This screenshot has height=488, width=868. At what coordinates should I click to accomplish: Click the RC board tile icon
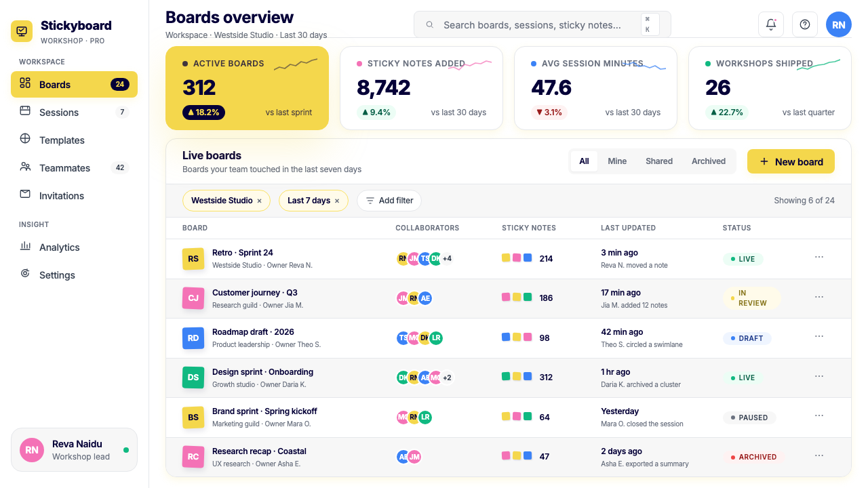tap(193, 457)
